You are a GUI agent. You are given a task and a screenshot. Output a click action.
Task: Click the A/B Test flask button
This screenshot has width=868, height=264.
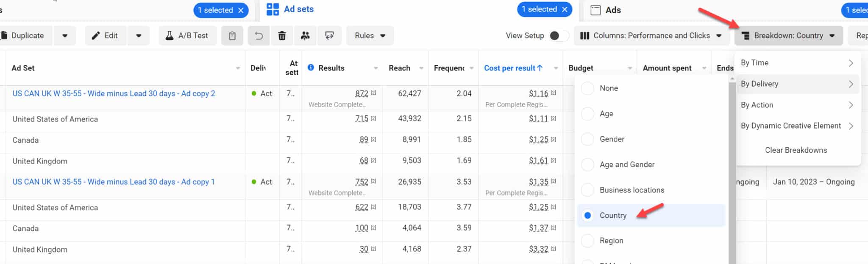(x=187, y=36)
